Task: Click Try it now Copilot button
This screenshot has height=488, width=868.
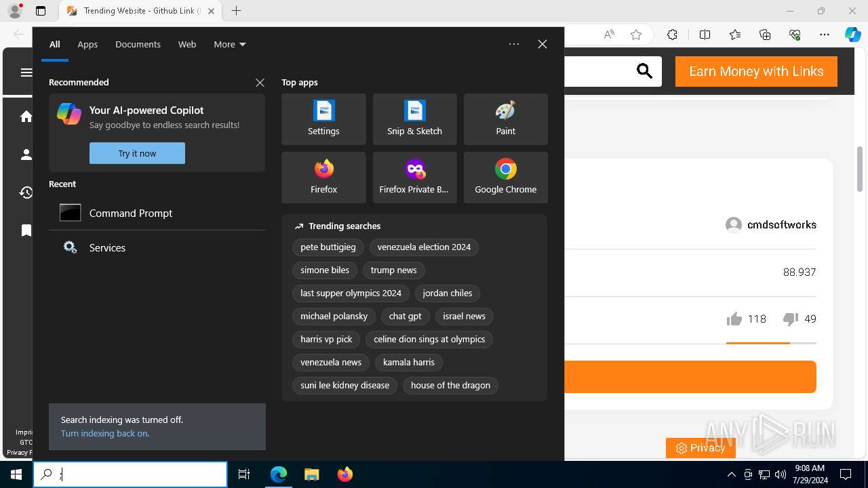Action: (137, 153)
